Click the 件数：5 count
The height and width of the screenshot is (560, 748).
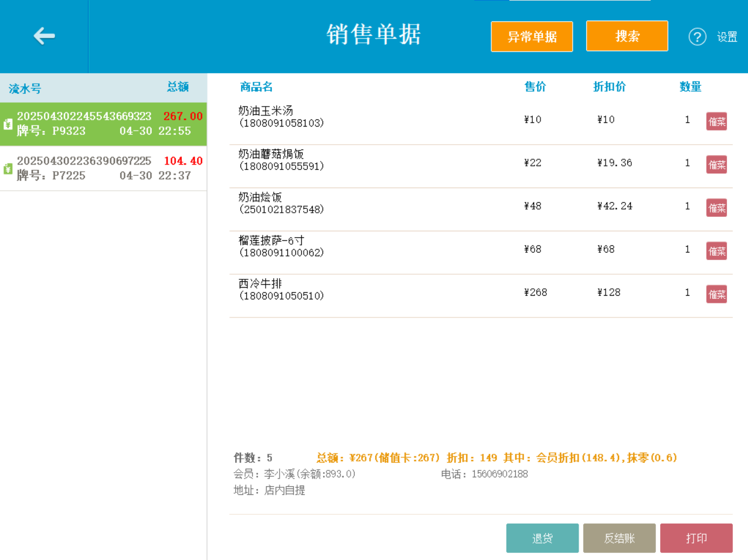(x=253, y=457)
